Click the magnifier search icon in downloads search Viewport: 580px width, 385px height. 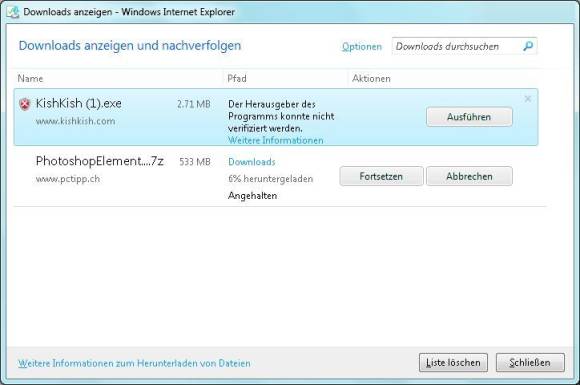click(x=528, y=46)
